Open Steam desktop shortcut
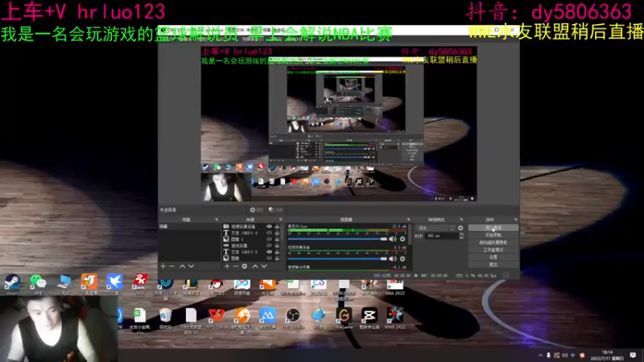Image resolution: width=644 pixels, height=362 pixels. pyautogui.click(x=12, y=284)
